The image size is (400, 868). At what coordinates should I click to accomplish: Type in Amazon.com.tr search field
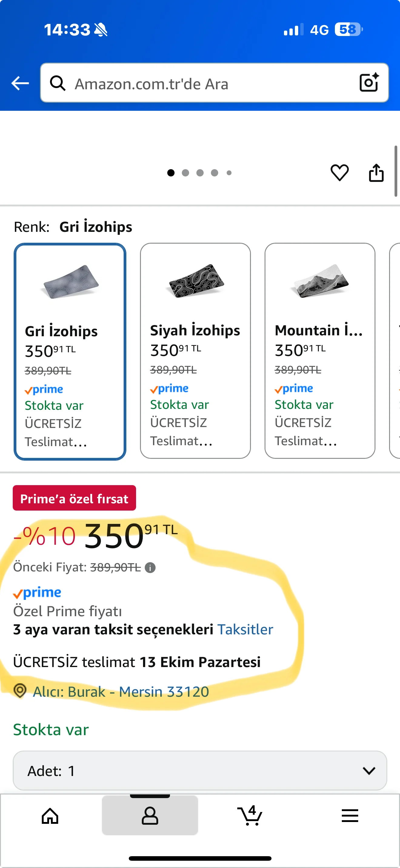(209, 84)
